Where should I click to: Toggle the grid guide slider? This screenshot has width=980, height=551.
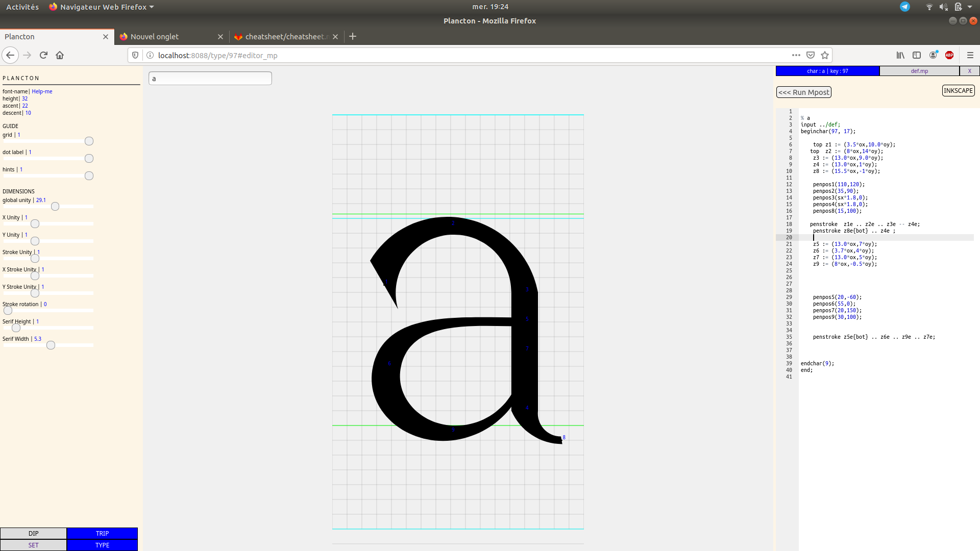point(89,141)
